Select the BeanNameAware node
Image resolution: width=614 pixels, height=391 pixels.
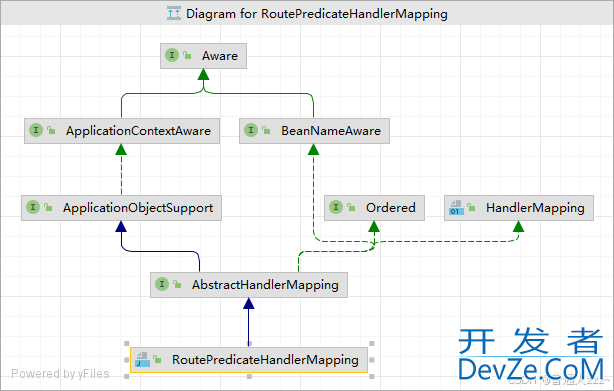pyautogui.click(x=314, y=131)
